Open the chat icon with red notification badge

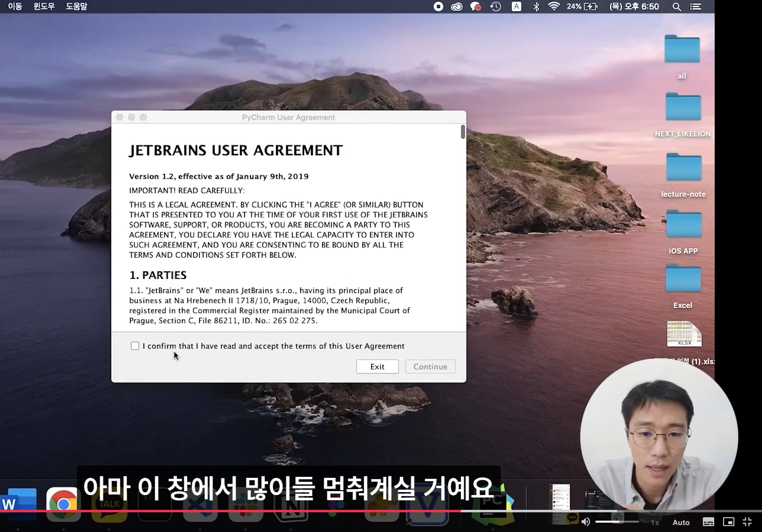(x=476, y=6)
